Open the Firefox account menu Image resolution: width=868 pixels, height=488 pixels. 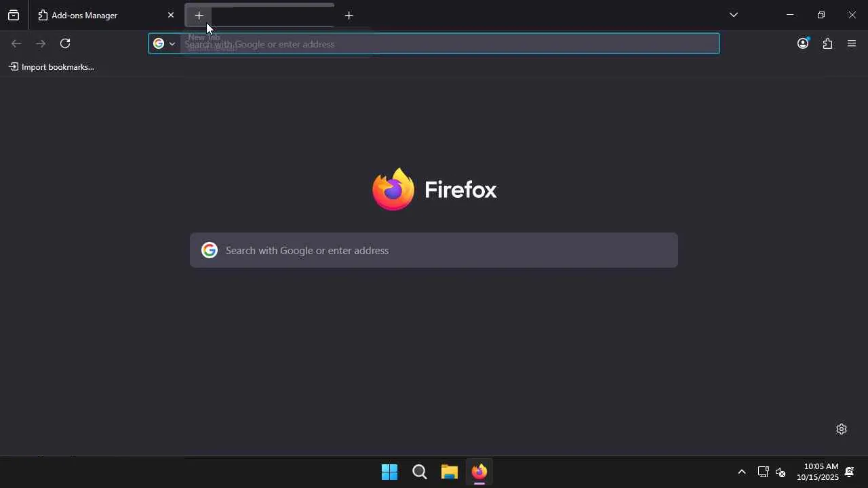(x=803, y=43)
